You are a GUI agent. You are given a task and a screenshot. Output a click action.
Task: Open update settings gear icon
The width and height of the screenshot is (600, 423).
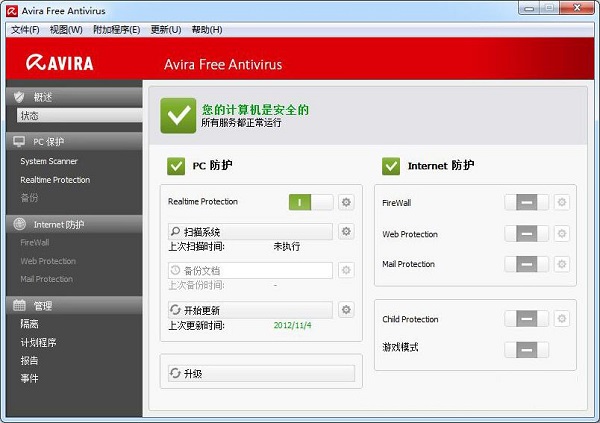(x=346, y=309)
